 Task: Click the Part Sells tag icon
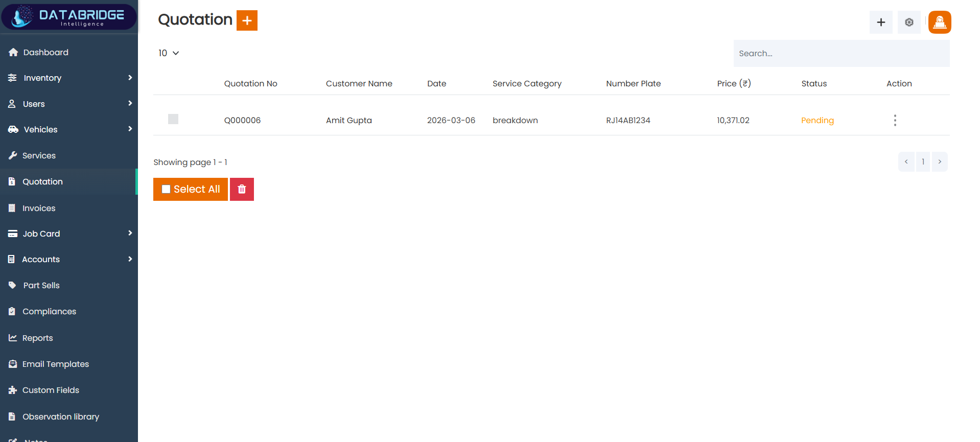click(12, 285)
